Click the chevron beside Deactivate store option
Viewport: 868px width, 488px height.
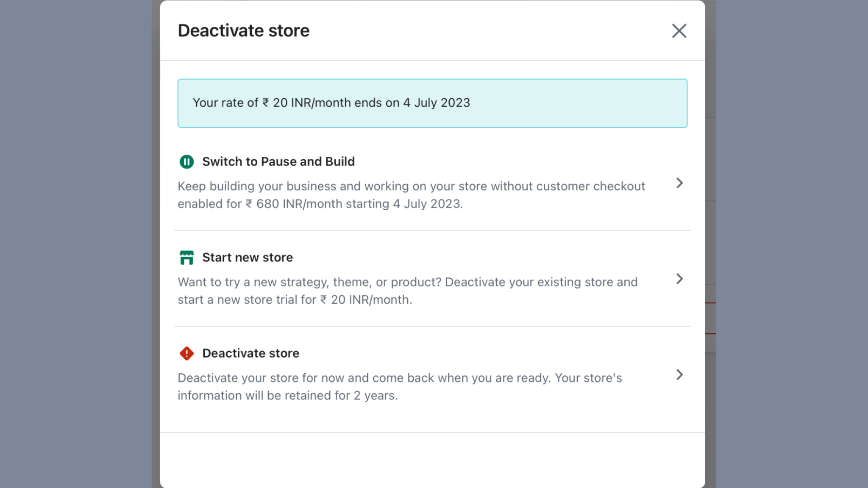[x=679, y=375]
